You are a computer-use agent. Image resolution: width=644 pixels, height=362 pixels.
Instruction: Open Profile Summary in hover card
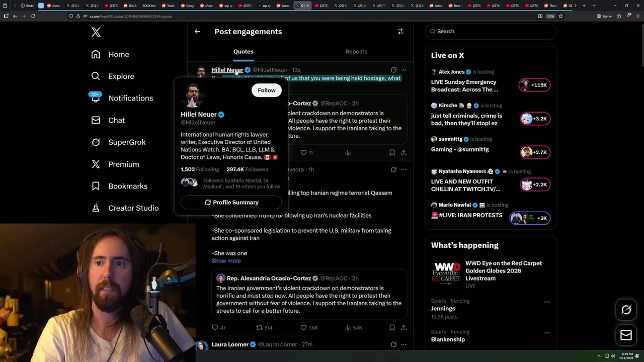231,202
